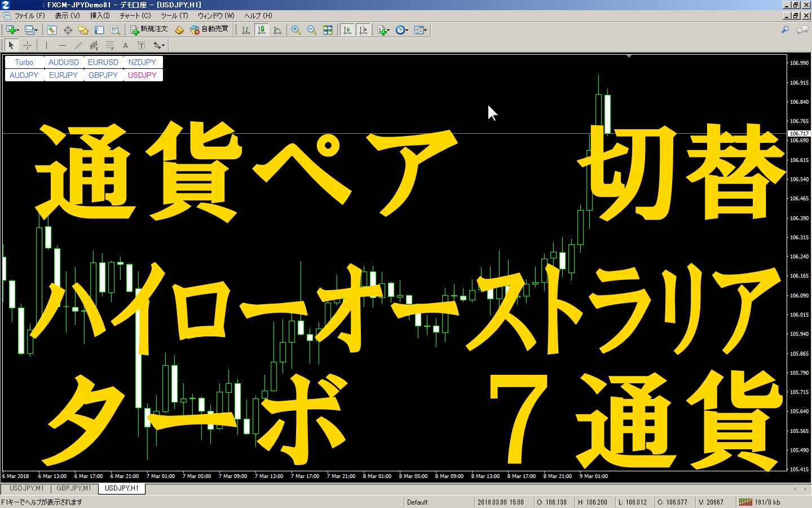This screenshot has width=812, height=508.
Task: Switch chart to line chart mode
Action: [x=277, y=30]
